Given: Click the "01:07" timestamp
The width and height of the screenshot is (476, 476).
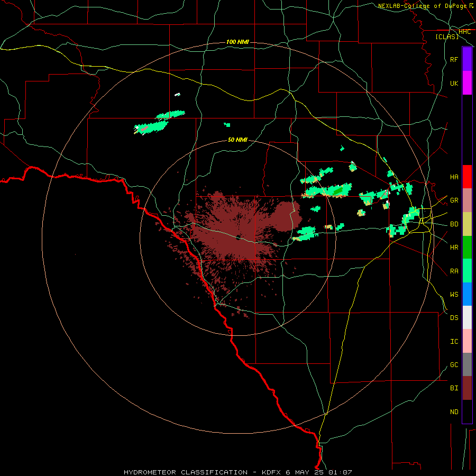Looking at the screenshot, I should pyautogui.click(x=341, y=472).
